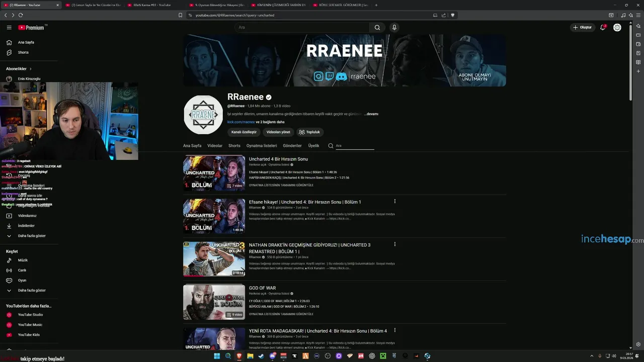This screenshot has width=644, height=362.
Task: Switch to the Üyelik tab
Action: point(314,146)
